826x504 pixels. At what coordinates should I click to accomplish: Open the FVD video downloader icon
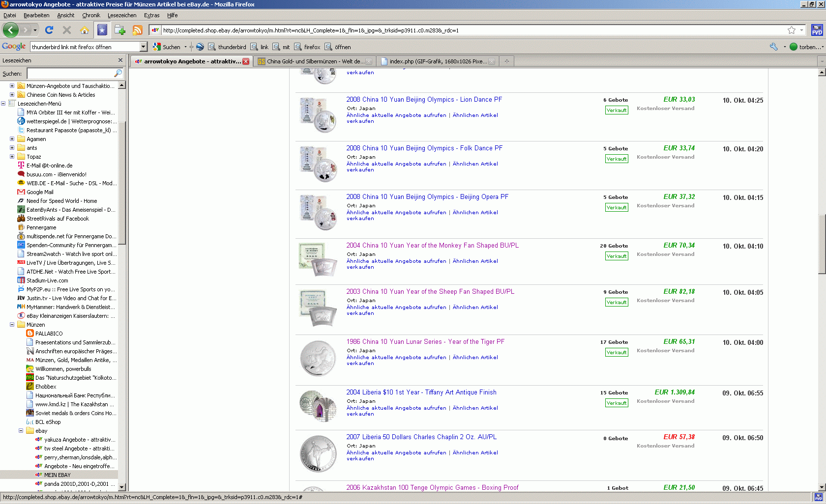tap(817, 30)
